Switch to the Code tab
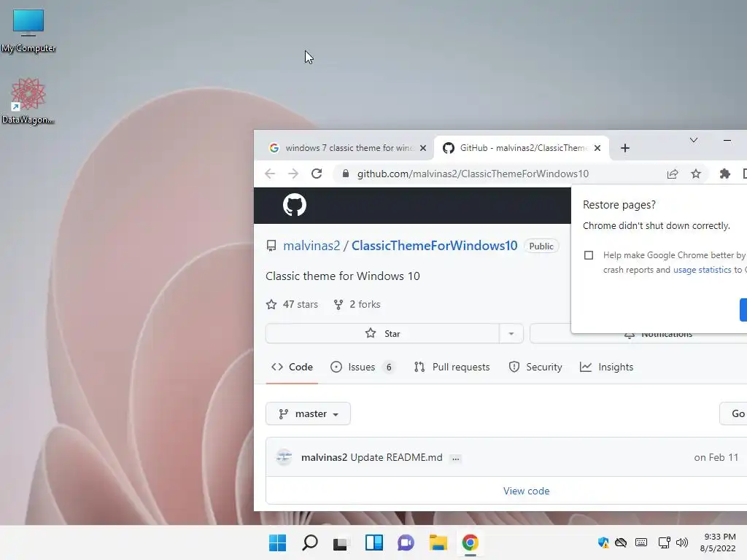The height and width of the screenshot is (560, 747). pos(292,367)
